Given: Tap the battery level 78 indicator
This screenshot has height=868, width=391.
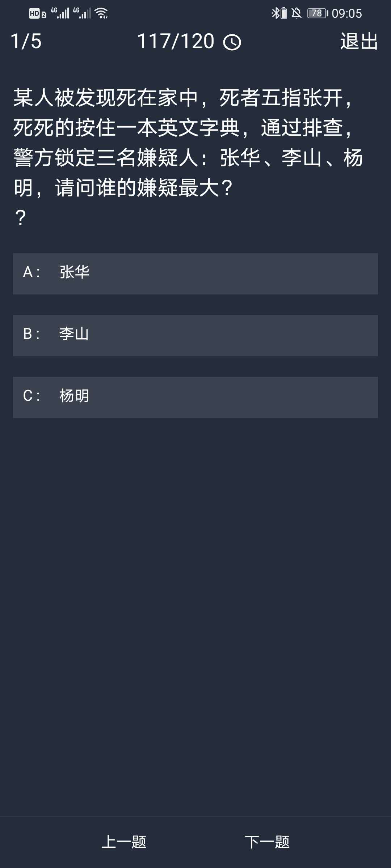Looking at the screenshot, I should tap(318, 13).
